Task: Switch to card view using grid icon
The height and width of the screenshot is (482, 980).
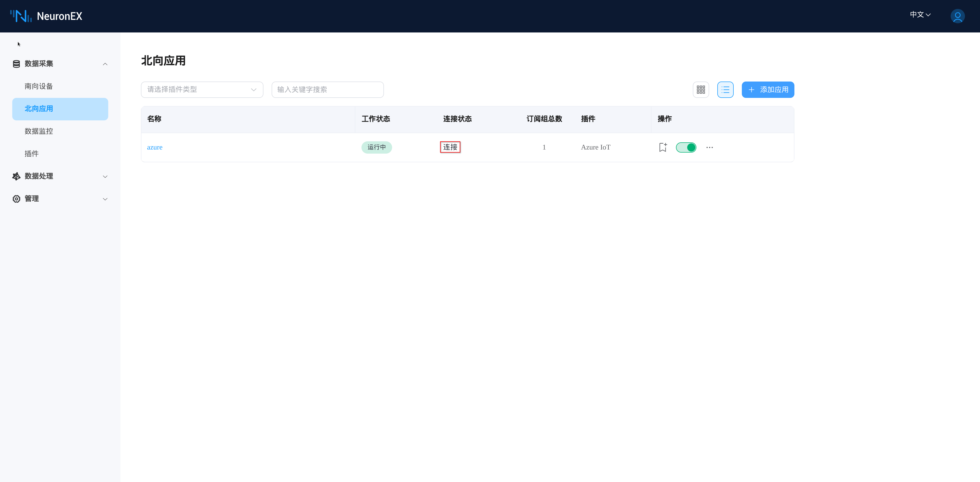Action: [x=701, y=89]
